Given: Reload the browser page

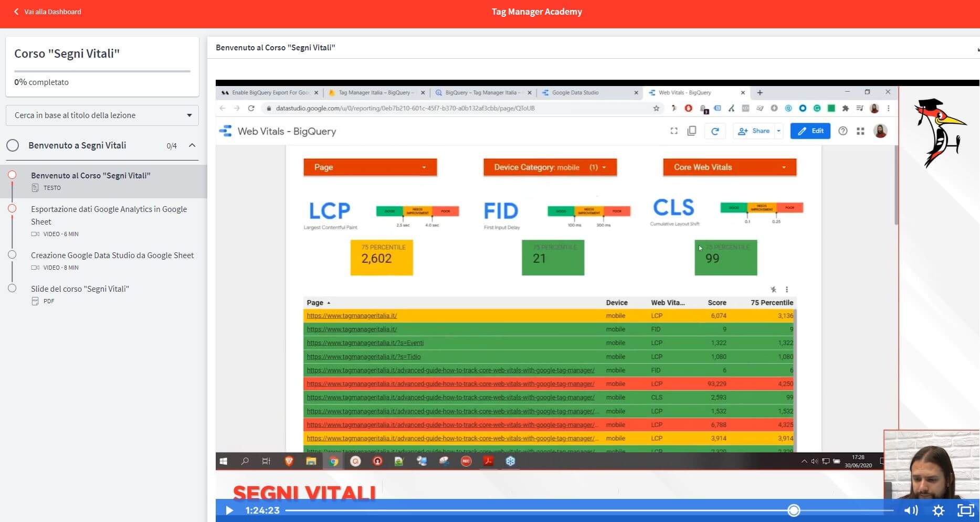Looking at the screenshot, I should [x=251, y=108].
